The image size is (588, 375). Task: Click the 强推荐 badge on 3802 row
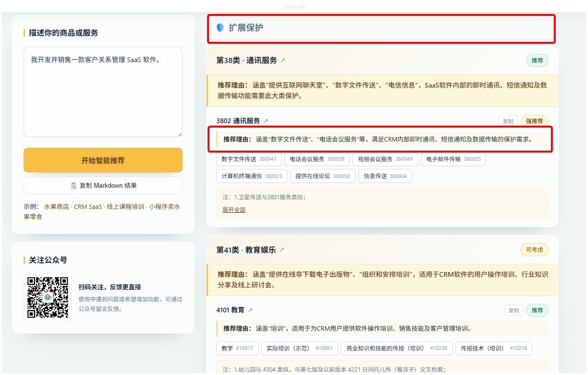tap(534, 121)
